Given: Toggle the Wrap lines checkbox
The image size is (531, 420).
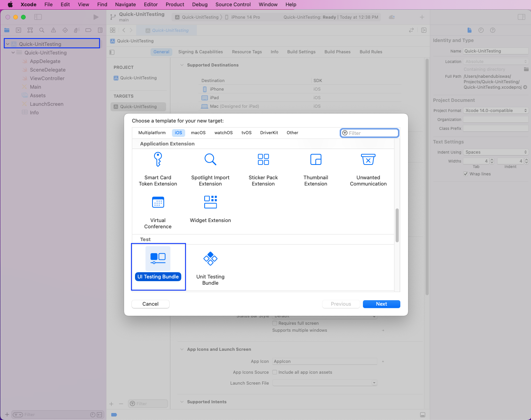Looking at the screenshot, I should (466, 174).
